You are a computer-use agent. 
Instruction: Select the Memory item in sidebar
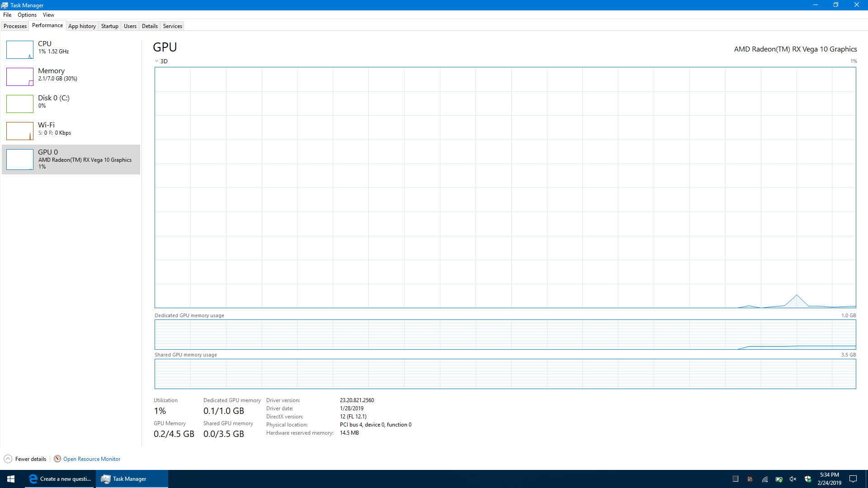71,77
